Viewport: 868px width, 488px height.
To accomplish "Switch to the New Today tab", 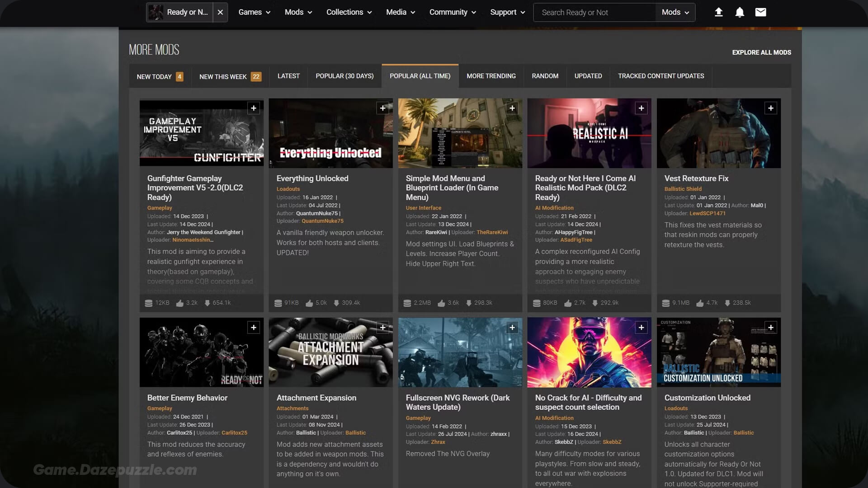I will tap(160, 76).
